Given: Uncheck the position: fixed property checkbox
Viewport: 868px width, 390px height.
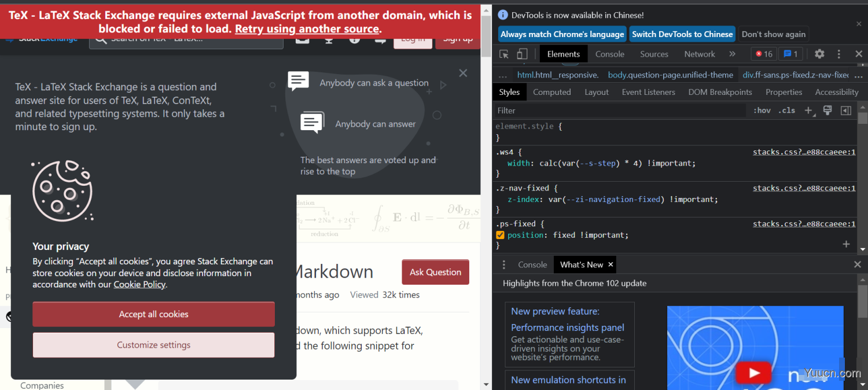Looking at the screenshot, I should point(501,235).
